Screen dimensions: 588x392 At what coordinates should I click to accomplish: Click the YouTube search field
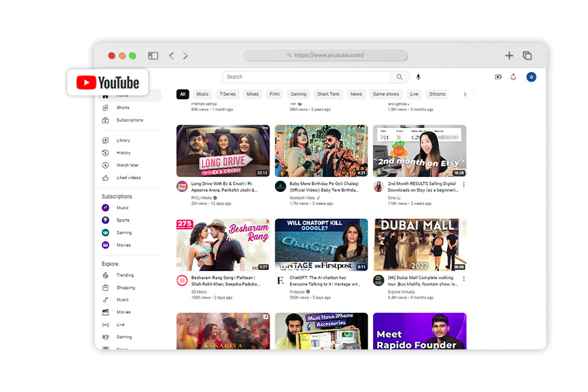tap(306, 77)
